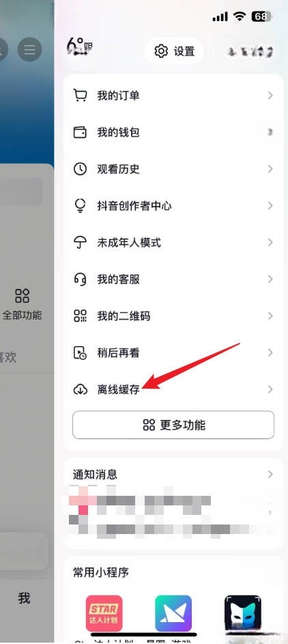
Task: Select the 观看历史 menu entry
Action: (x=173, y=169)
